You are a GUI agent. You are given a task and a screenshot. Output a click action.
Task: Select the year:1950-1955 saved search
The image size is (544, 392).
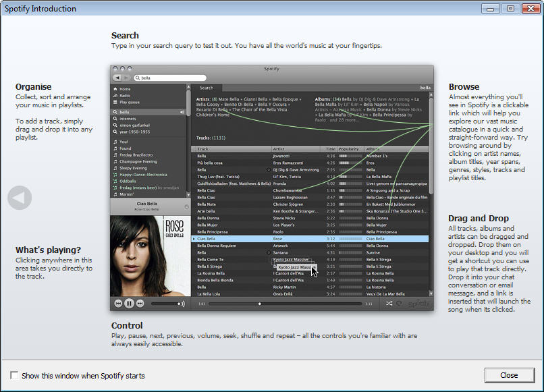tap(134, 132)
